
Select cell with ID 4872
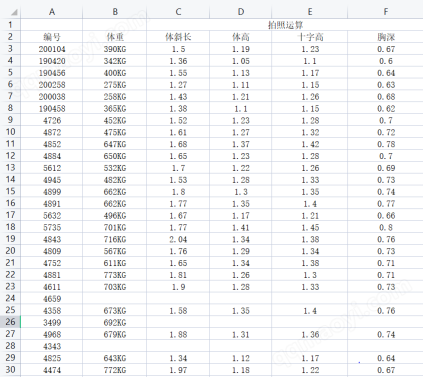(x=52, y=132)
